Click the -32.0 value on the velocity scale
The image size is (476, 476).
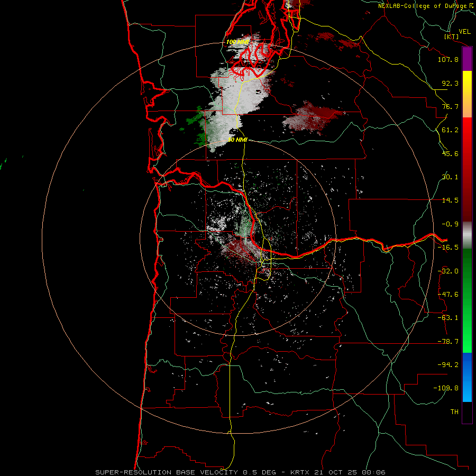point(448,271)
